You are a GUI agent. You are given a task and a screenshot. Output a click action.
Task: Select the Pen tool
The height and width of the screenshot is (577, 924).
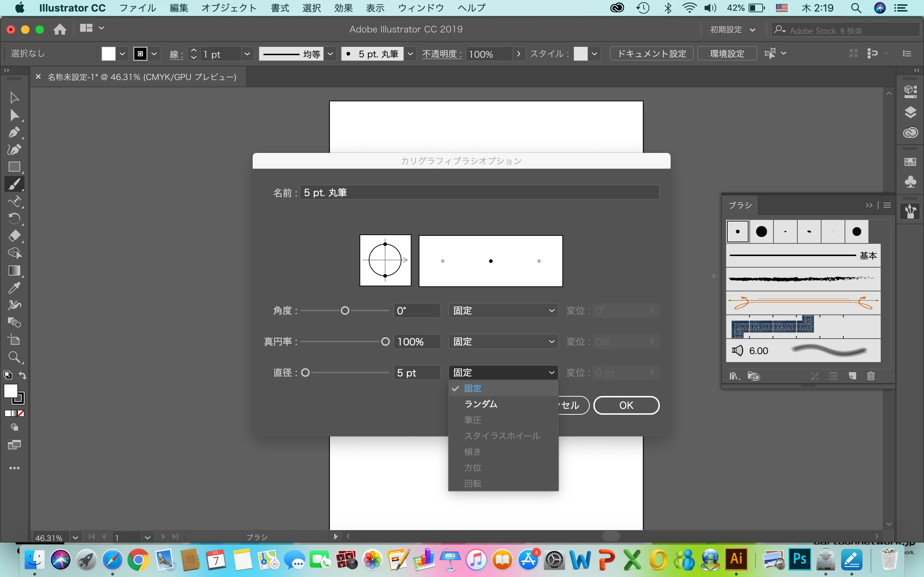point(14,132)
